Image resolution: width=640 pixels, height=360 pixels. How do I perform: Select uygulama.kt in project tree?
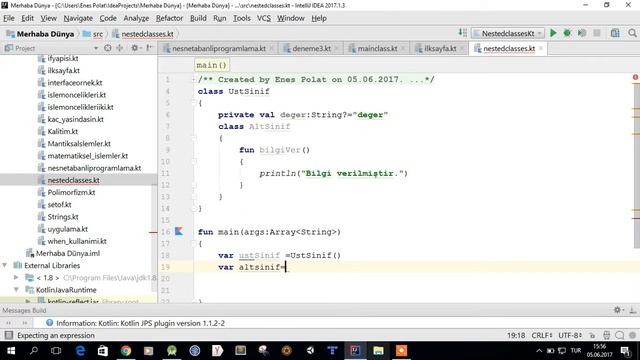(67, 229)
